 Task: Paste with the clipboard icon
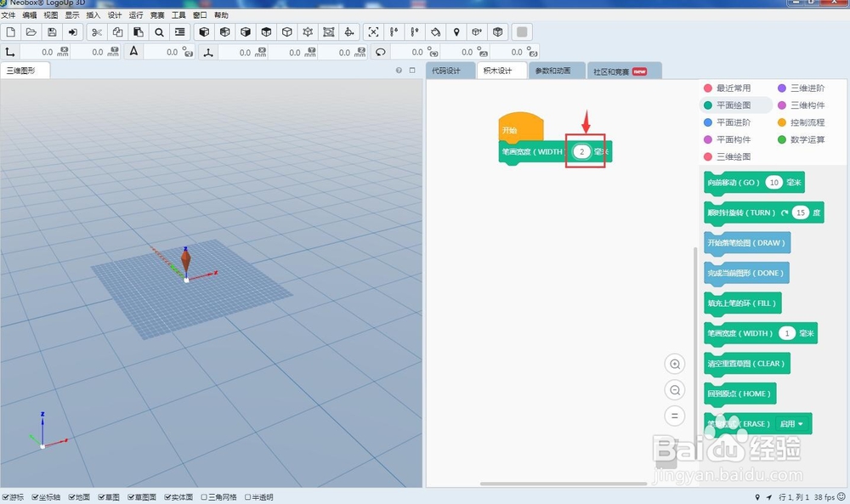(x=139, y=32)
